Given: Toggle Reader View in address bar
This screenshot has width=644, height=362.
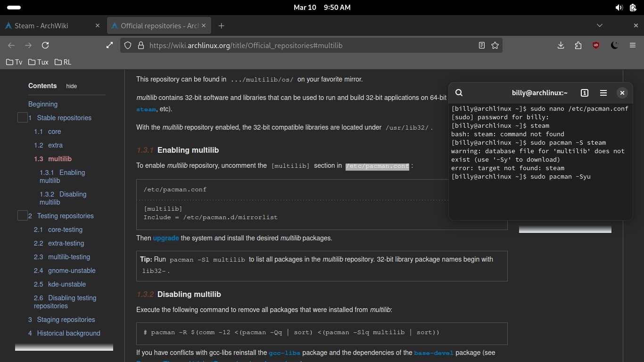Looking at the screenshot, I should pos(481,45).
